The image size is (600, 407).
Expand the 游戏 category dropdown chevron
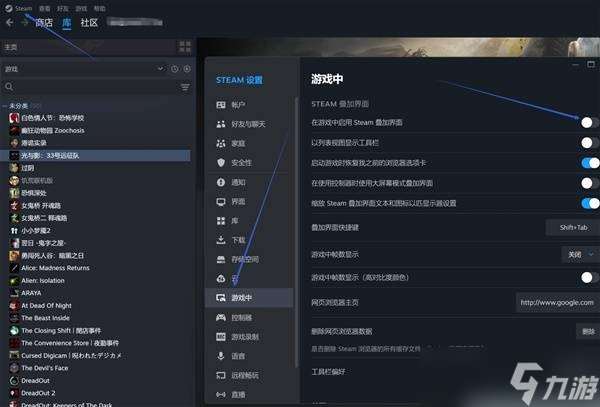point(160,68)
